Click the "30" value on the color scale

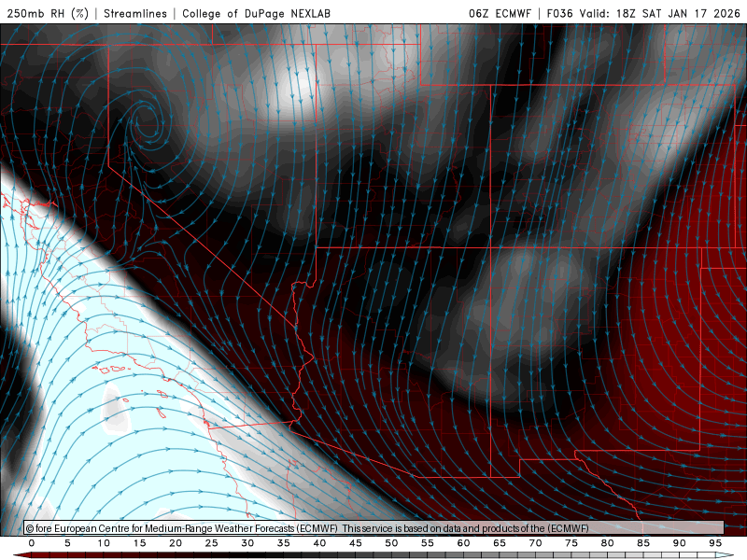(247, 543)
